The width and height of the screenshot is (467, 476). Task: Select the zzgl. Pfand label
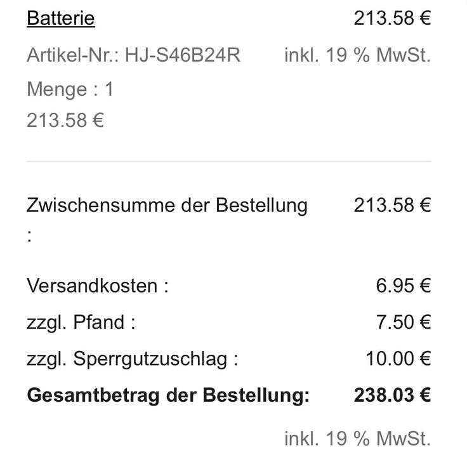click(81, 322)
